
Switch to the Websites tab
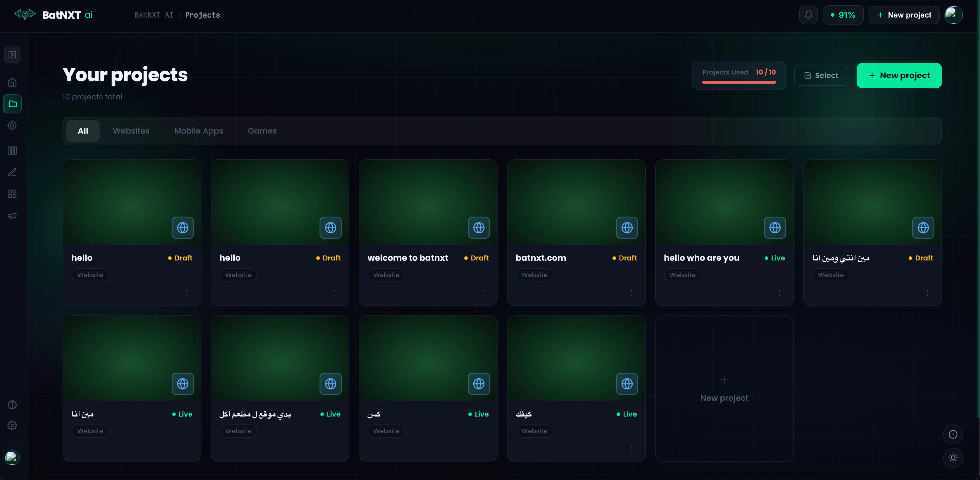(x=131, y=131)
